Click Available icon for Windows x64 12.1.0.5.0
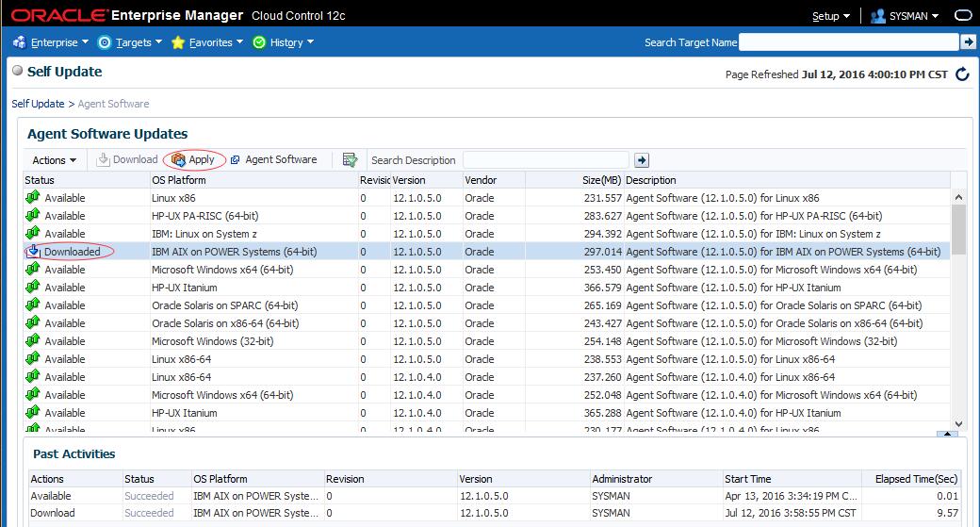Viewport: 980px width, 527px height. click(32, 270)
